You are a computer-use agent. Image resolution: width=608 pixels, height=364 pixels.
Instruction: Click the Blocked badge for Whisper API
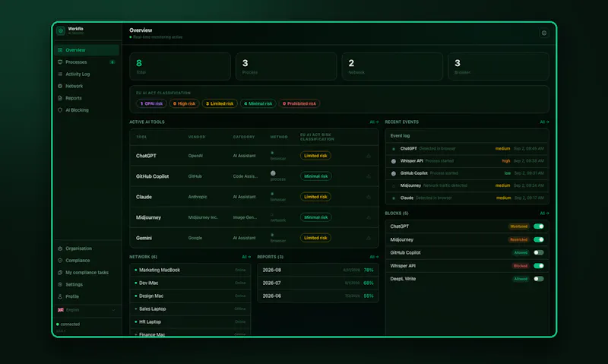click(x=521, y=266)
